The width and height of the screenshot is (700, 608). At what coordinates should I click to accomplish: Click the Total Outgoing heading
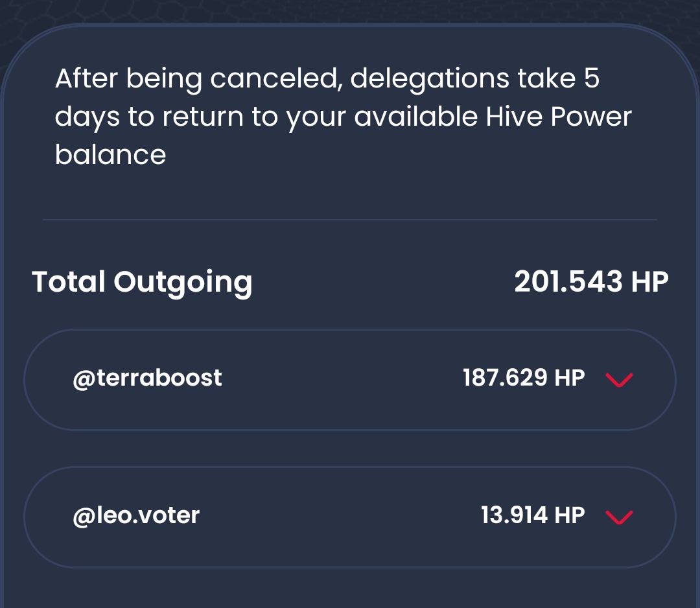142,282
